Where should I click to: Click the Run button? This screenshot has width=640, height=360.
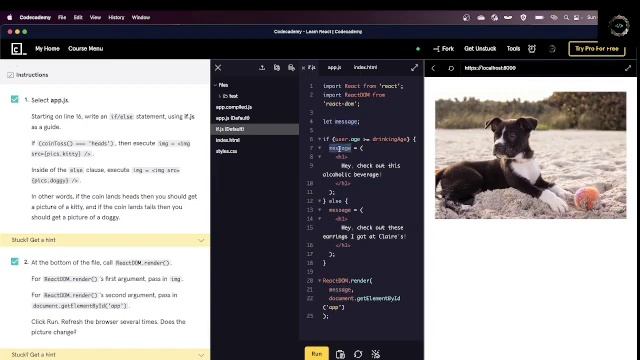(x=317, y=353)
